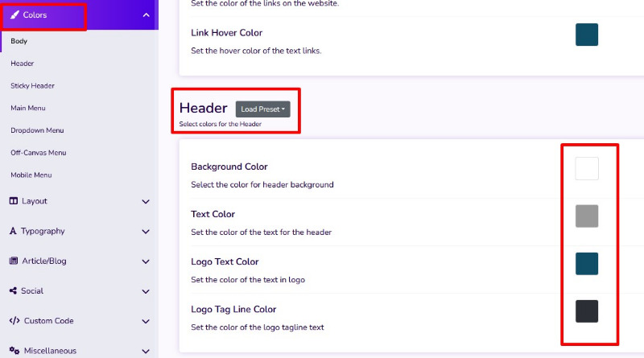The image size is (644, 358).
Task: Open Mobile Menu color options
Action: (x=31, y=175)
